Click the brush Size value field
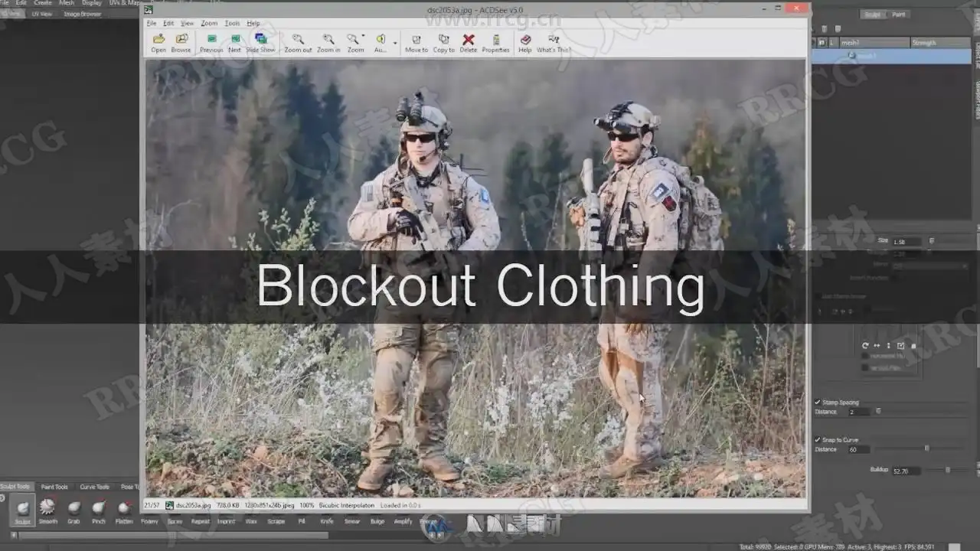 tap(907, 241)
